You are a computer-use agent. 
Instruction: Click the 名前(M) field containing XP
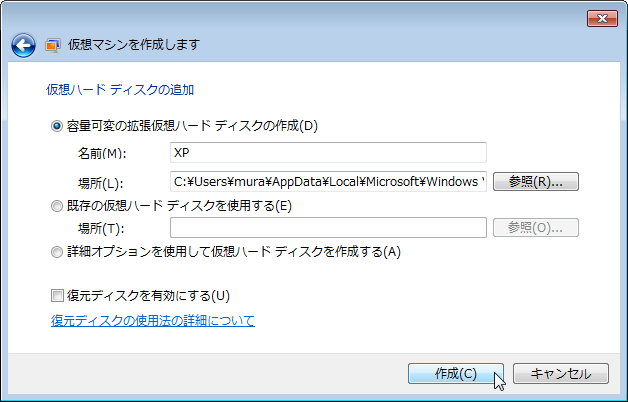click(x=328, y=153)
